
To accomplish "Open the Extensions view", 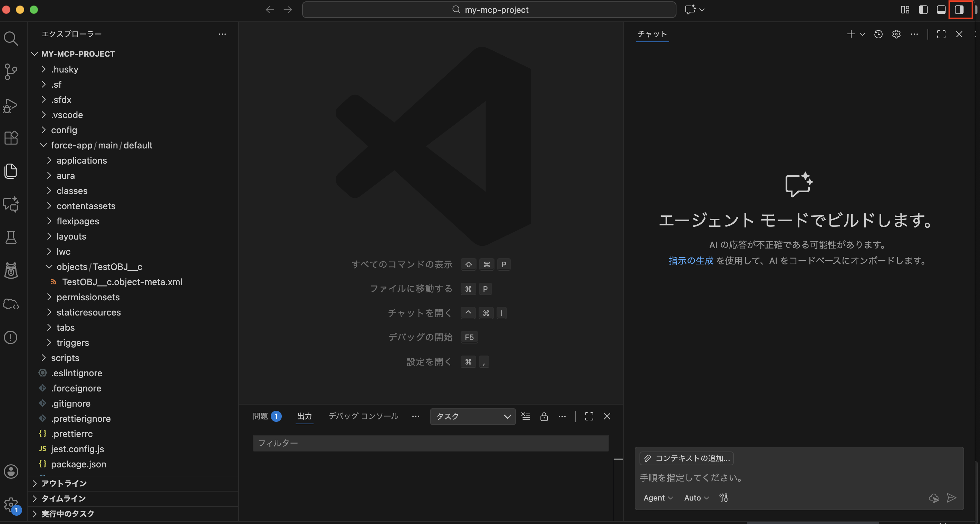I will pos(11,138).
